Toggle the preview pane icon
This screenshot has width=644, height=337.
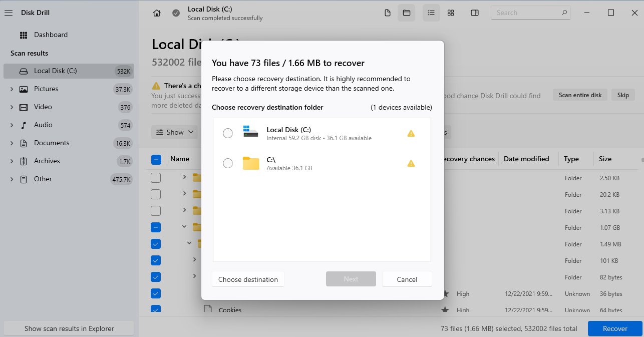coord(475,13)
